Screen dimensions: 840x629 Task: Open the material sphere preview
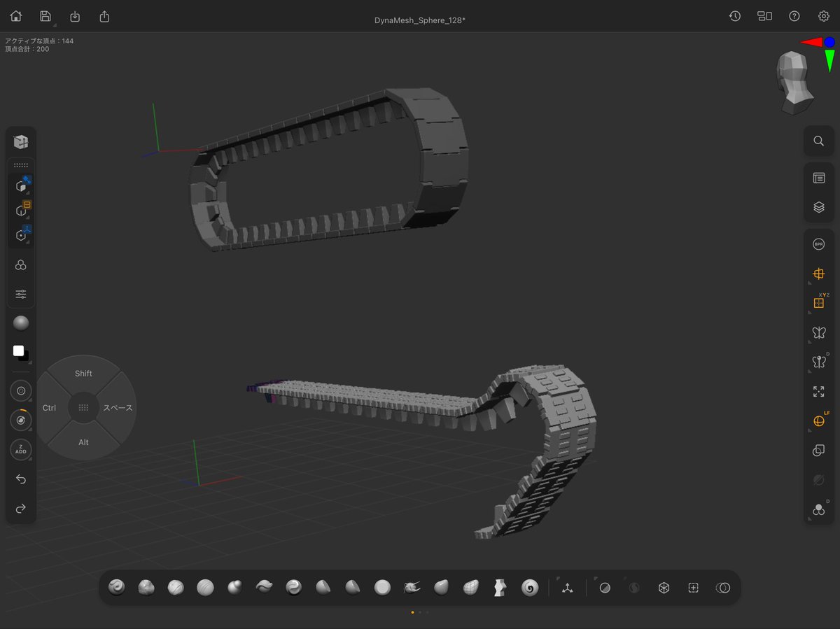click(x=21, y=323)
